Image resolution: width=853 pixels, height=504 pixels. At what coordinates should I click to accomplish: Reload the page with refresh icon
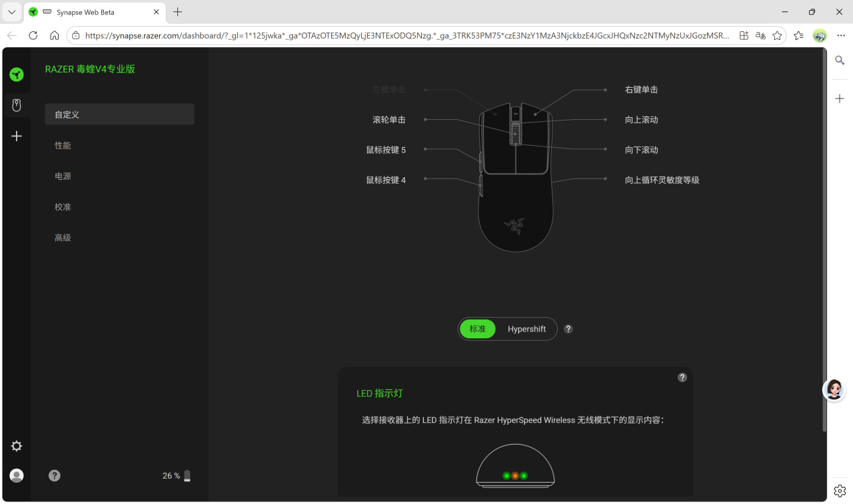(33, 35)
